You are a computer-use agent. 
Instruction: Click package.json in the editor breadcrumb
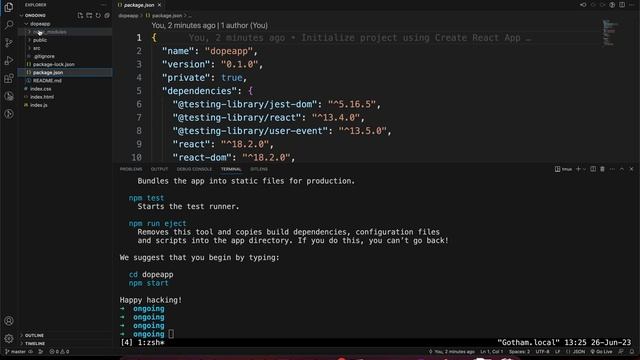(x=164, y=16)
